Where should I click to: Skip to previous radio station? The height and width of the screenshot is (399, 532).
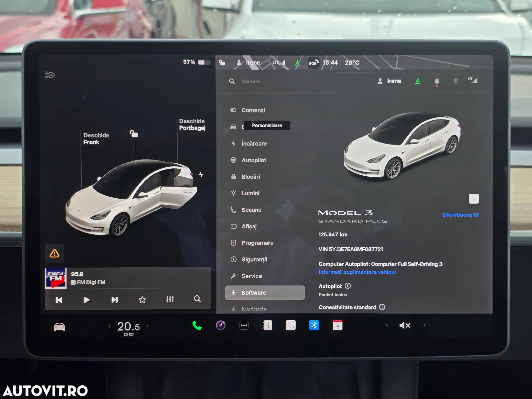click(59, 300)
